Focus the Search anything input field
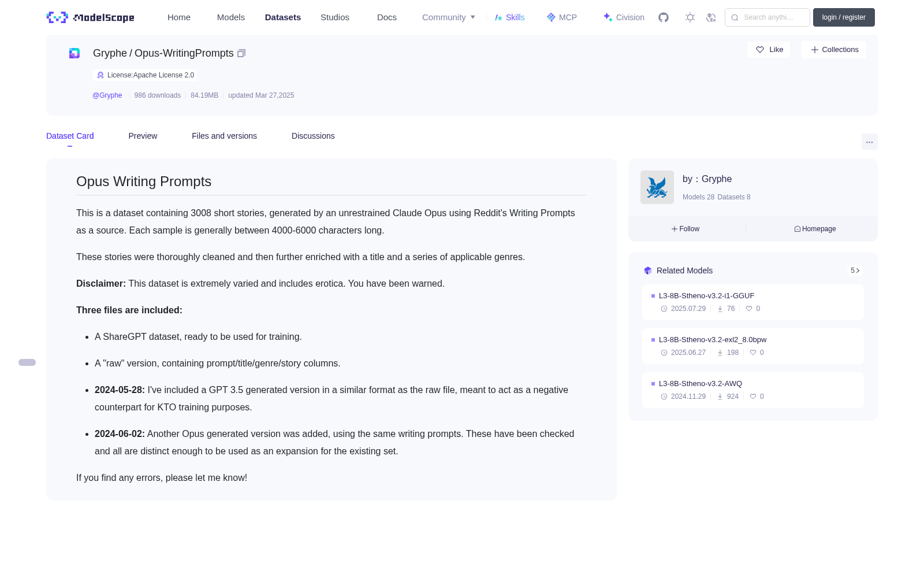This screenshot has height=578, width=924. 767,17
